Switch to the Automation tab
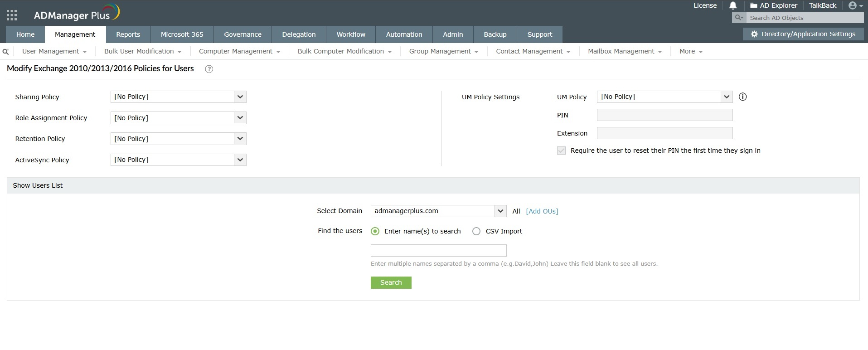 coord(404,34)
